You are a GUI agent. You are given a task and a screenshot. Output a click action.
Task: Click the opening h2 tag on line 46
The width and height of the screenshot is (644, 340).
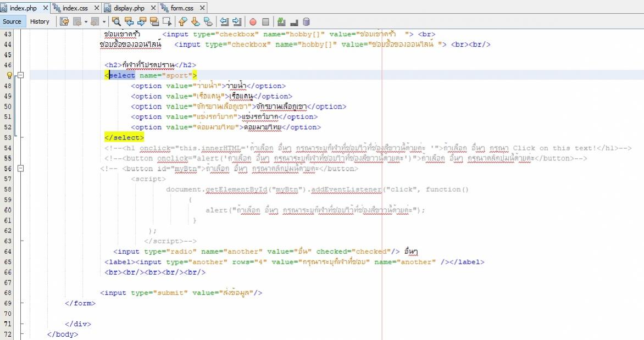click(x=113, y=65)
